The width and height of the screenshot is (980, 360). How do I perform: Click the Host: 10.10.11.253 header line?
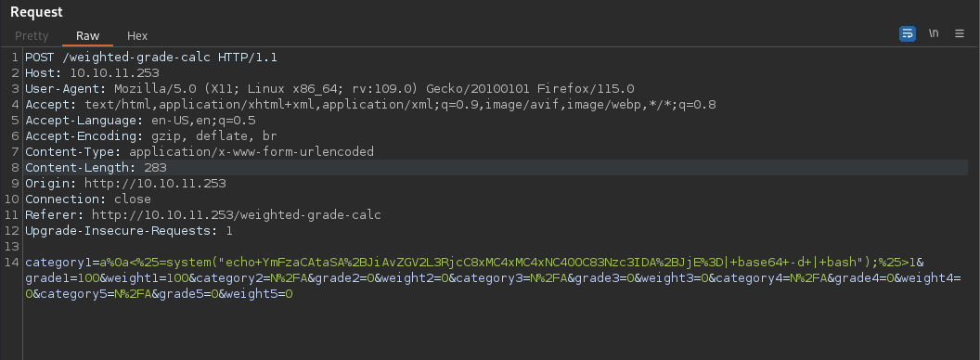click(92, 73)
